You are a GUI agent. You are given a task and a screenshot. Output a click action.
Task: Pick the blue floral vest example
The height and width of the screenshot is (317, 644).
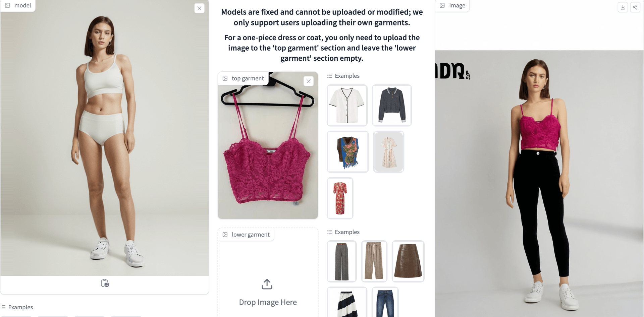tap(348, 152)
